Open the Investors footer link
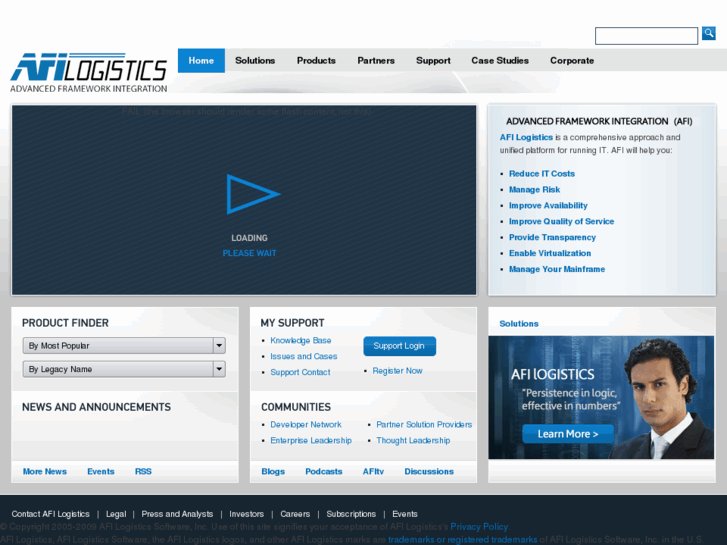The width and height of the screenshot is (727, 545). (x=246, y=514)
